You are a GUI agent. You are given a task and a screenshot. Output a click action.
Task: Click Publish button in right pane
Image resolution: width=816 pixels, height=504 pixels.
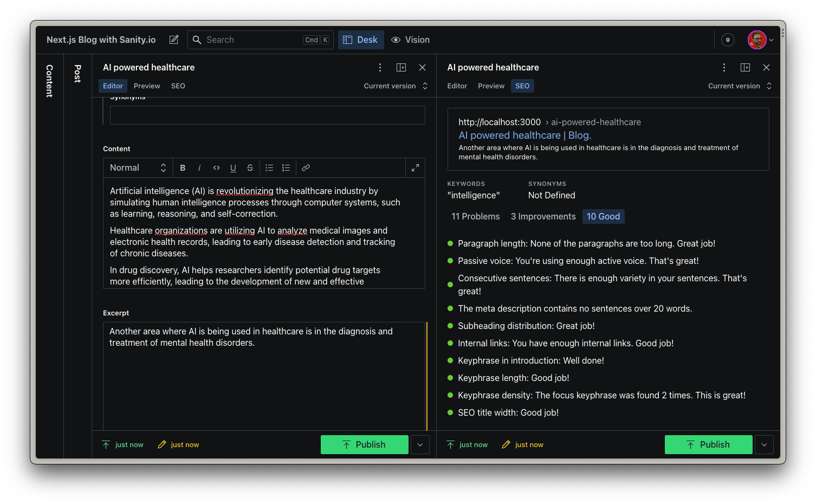coord(709,444)
